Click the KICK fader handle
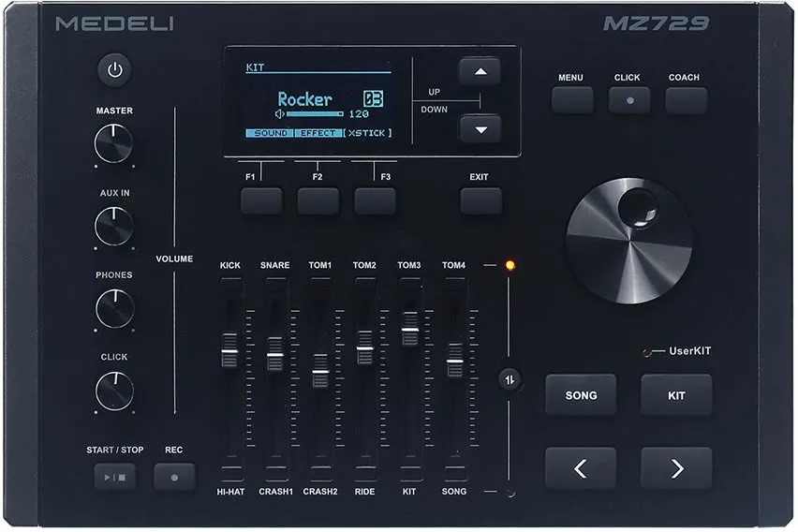This screenshot has width=798, height=532. pos(229,350)
